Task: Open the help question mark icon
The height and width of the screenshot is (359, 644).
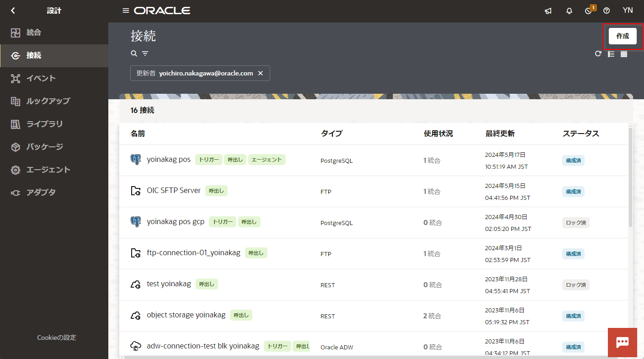Action: click(607, 11)
